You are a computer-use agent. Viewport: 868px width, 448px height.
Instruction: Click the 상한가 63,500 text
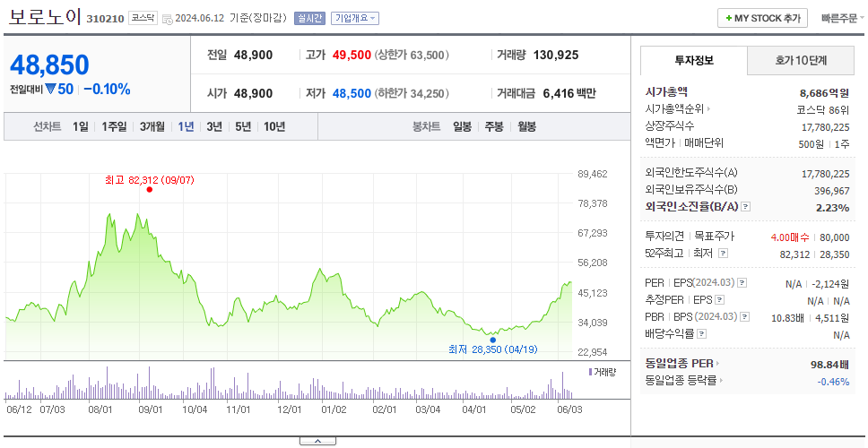pyautogui.click(x=412, y=56)
